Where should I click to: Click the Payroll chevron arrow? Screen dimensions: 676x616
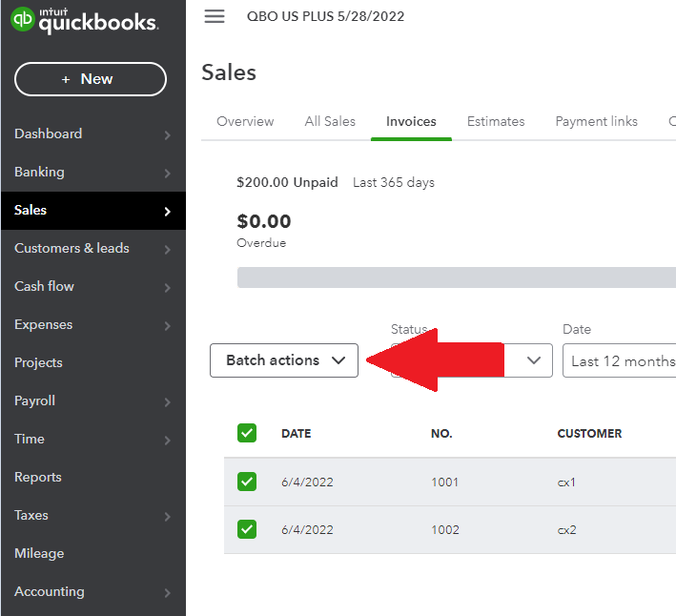pyautogui.click(x=167, y=402)
